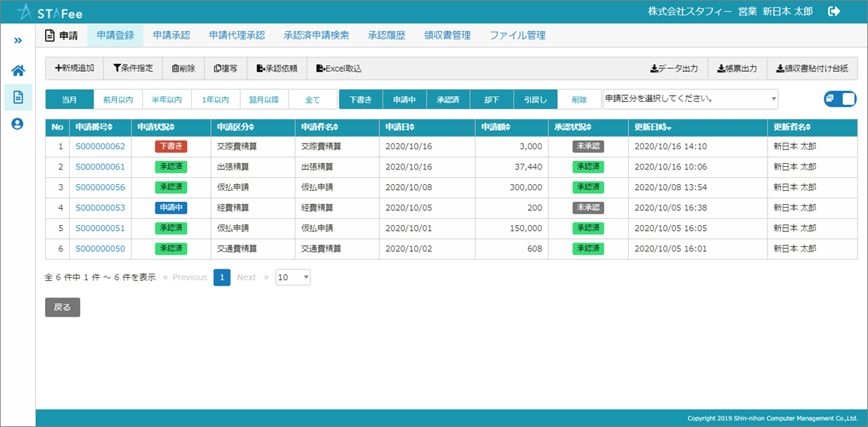Screen dimensions: 868x427
Task: Sort by 更新日時 column header
Action: click(x=652, y=127)
